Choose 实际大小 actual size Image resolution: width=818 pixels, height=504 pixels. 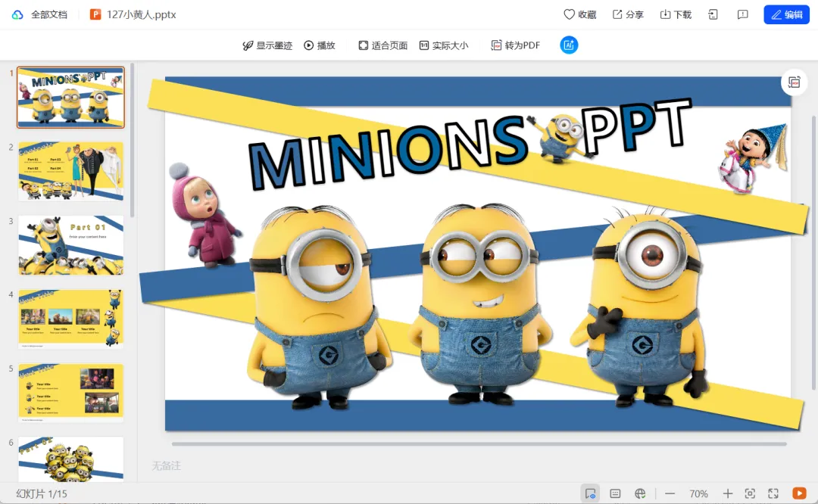coord(443,45)
